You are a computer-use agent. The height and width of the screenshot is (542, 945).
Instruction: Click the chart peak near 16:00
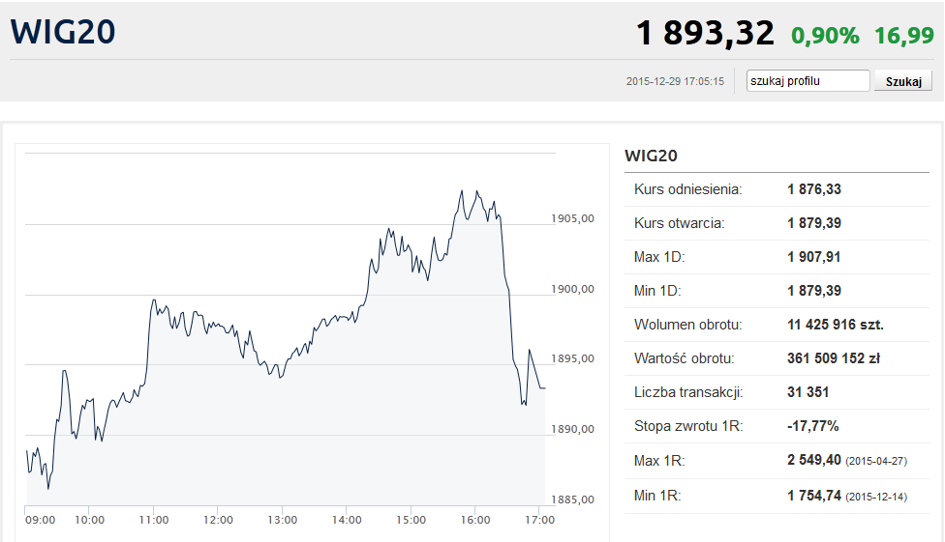462,191
